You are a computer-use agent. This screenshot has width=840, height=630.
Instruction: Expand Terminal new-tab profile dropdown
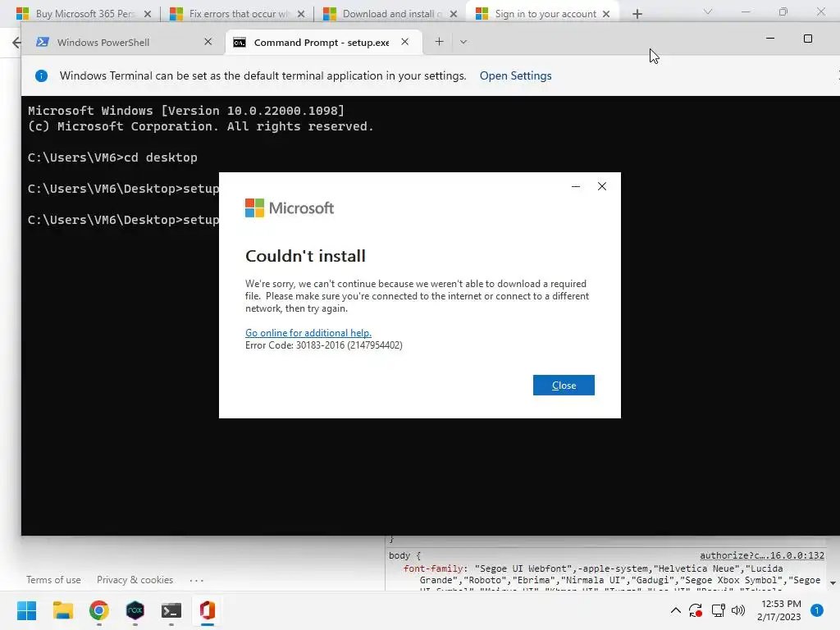coord(463,42)
